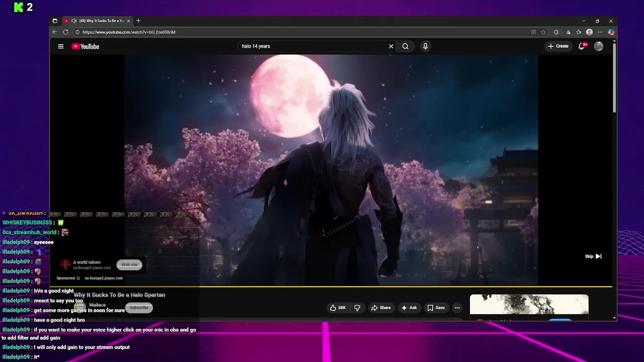Dislike the video
The width and height of the screenshot is (644, 362).
pyautogui.click(x=357, y=308)
